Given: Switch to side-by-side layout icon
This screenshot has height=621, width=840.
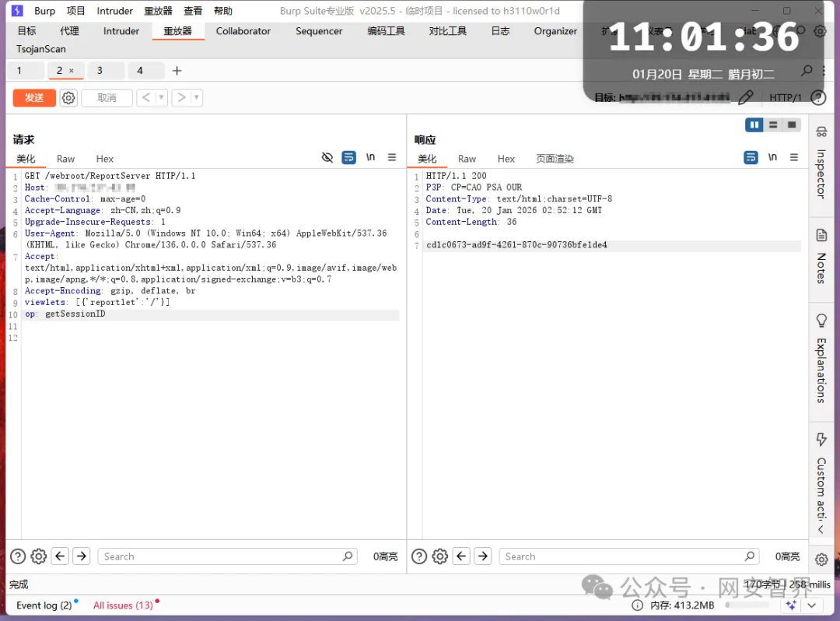Looking at the screenshot, I should tap(754, 125).
